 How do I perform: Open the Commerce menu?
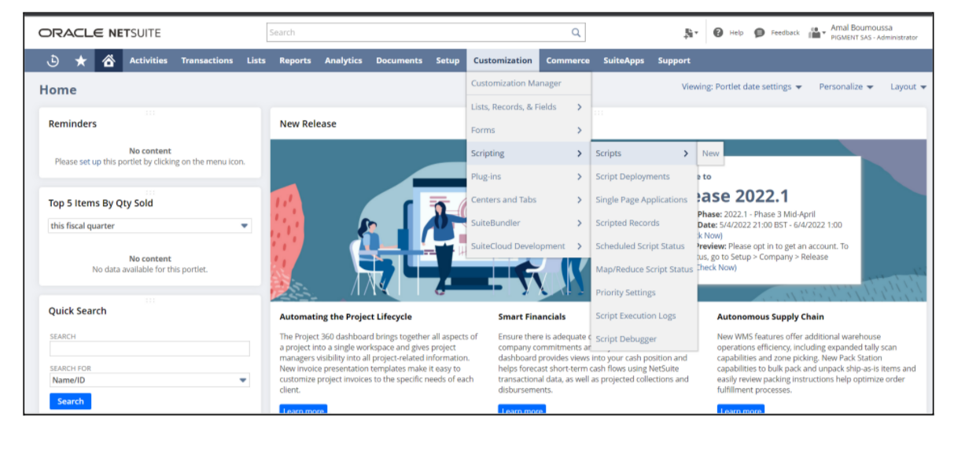[568, 61]
